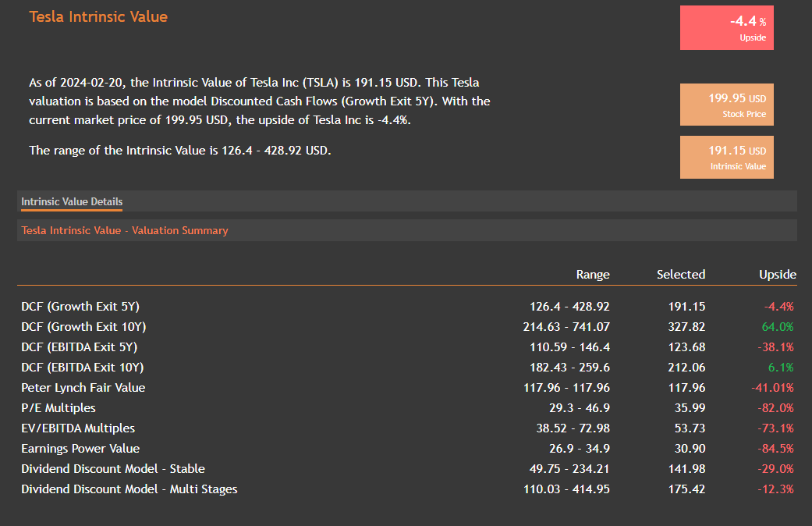Select the DCF (EBITDA Exit 5Y) row
Viewport: 812px width, 526px height.
(x=79, y=347)
